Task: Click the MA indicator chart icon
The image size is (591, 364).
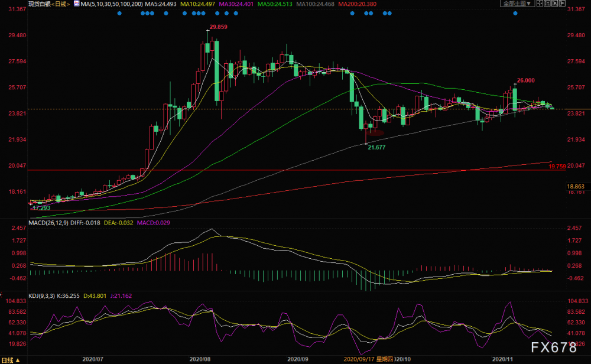Action: 76,4
